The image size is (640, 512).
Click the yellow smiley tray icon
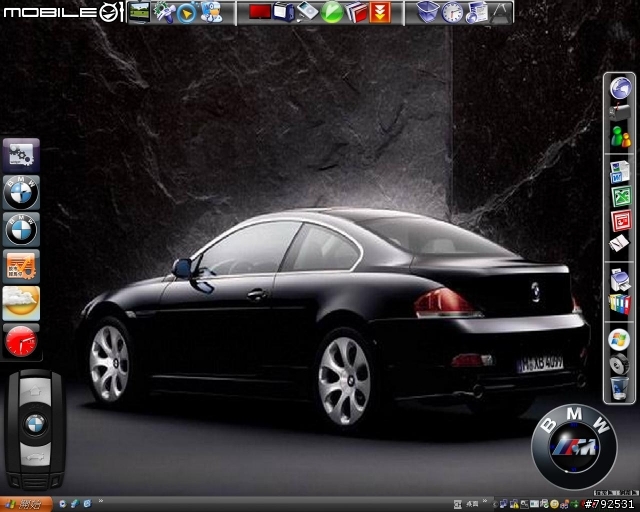pos(554,505)
